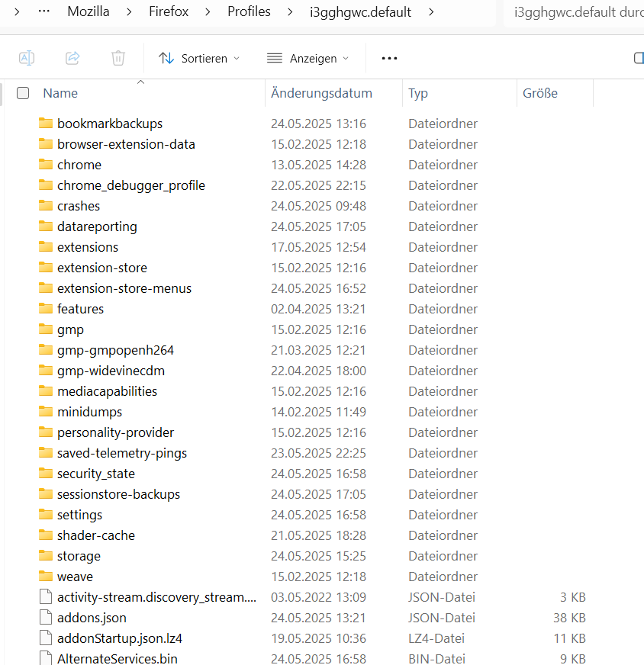Image resolution: width=644 pixels, height=665 pixels.
Task: Open the Sortieren menu
Action: 199,58
